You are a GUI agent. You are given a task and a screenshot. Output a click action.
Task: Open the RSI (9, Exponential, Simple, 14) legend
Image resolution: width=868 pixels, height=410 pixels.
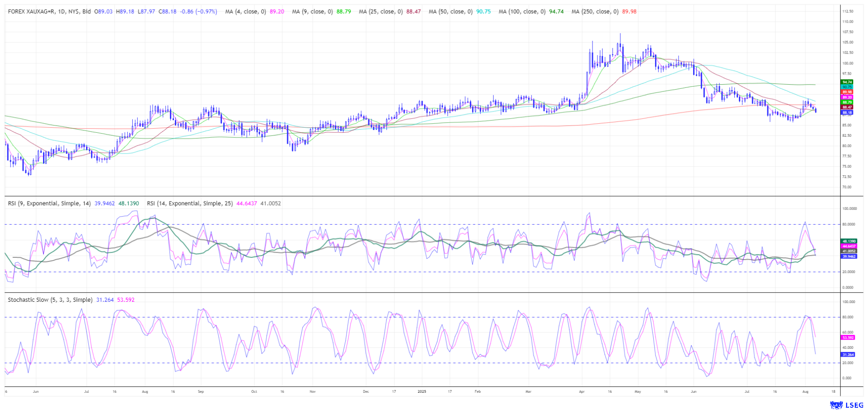click(x=49, y=203)
